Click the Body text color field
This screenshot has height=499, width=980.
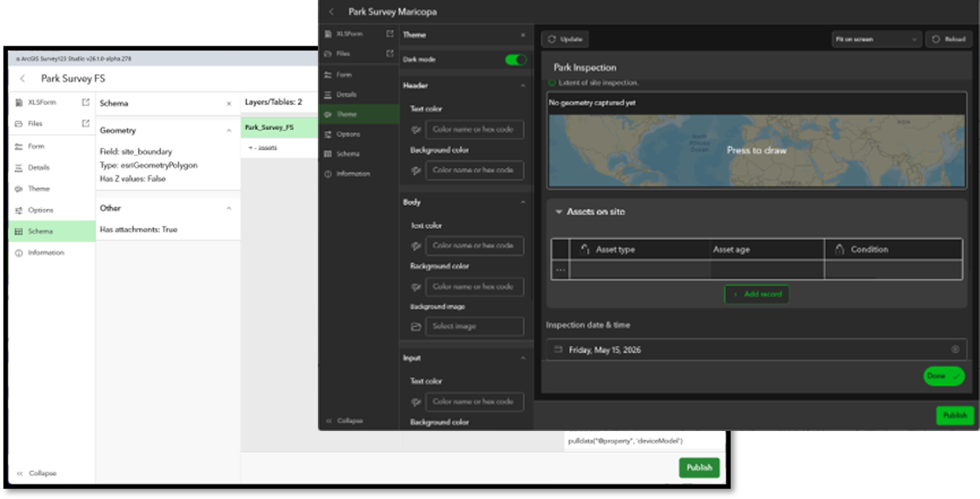[x=474, y=246]
